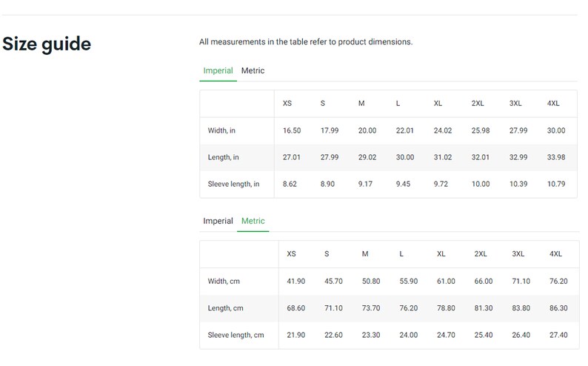
Task: Click the 'Length, cm' row label
Action: (x=225, y=308)
